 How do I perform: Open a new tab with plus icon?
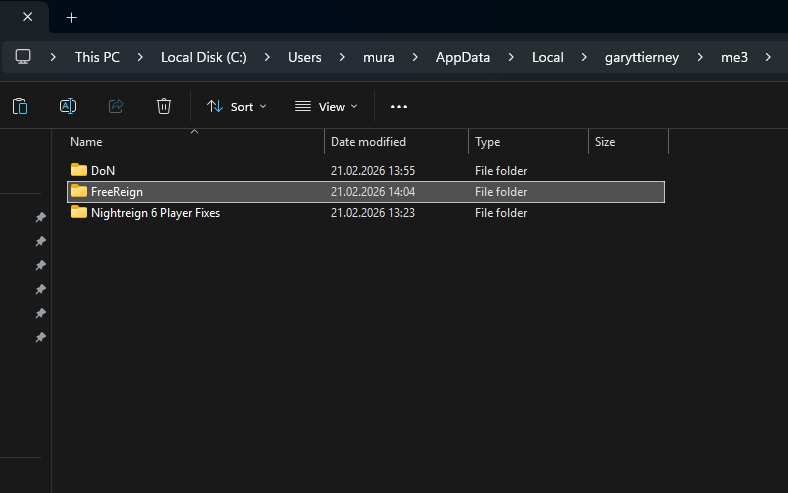point(71,18)
